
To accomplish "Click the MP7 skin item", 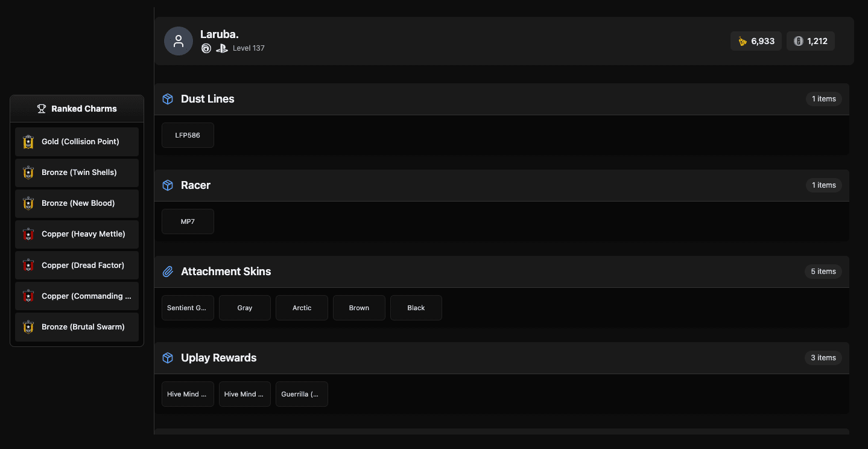I will click(x=188, y=221).
